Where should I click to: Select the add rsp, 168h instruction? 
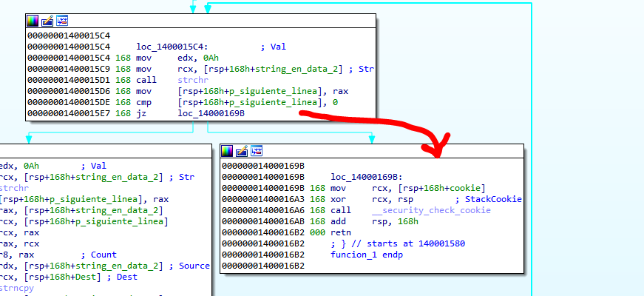(374, 222)
